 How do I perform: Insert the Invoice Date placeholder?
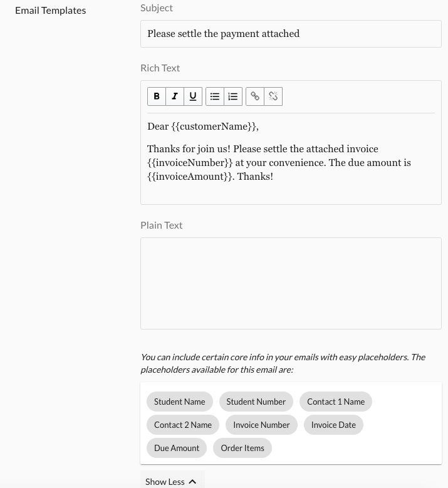333,425
